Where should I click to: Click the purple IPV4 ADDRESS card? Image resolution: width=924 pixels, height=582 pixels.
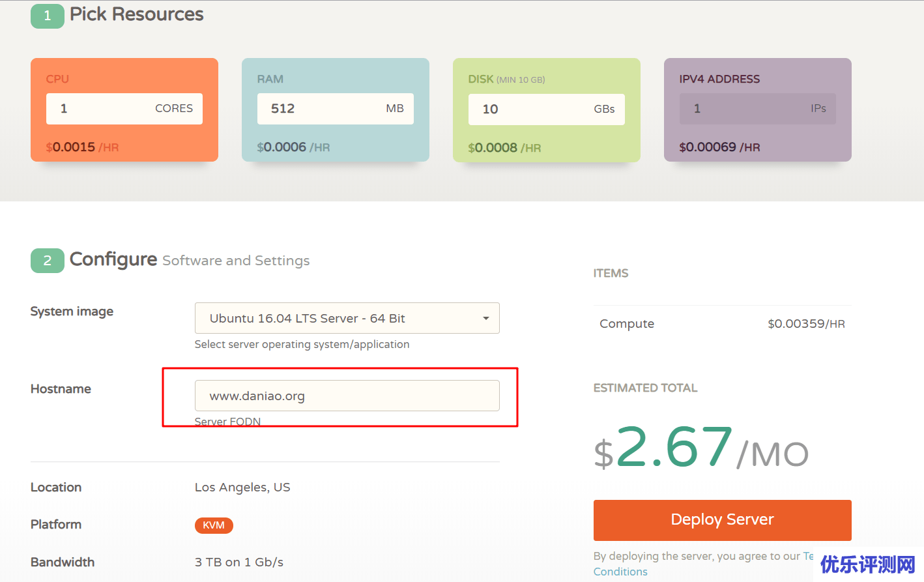757,147
